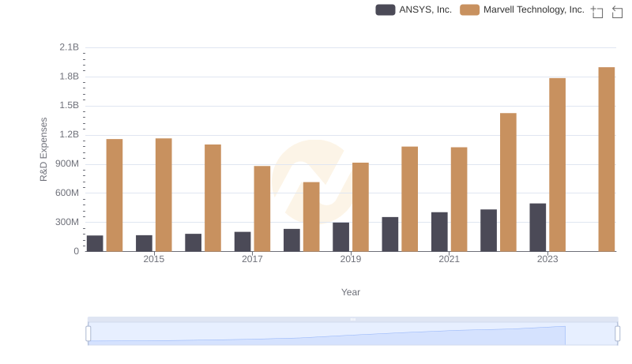Click the '1.8B' y-axis label
This screenshot has height=364, width=632.
click(x=70, y=77)
